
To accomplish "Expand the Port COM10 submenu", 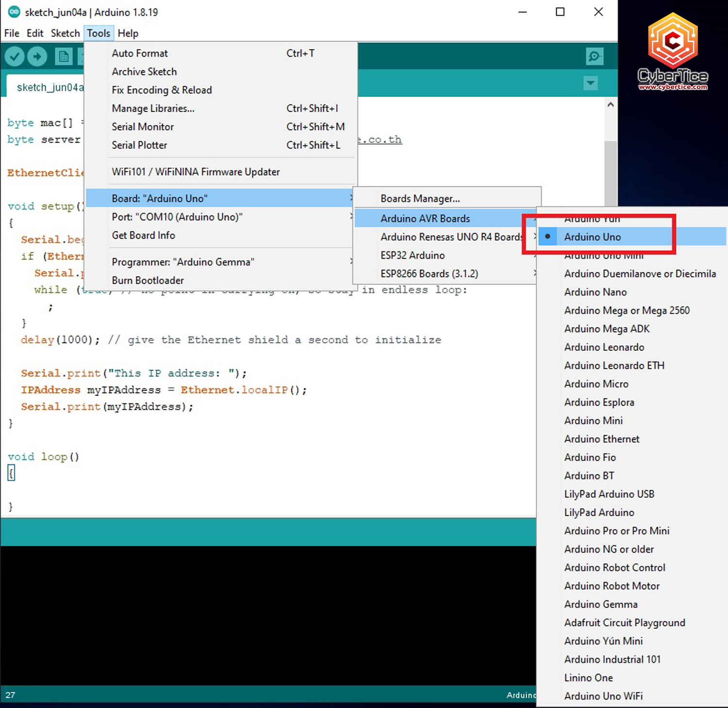I will coord(177,217).
